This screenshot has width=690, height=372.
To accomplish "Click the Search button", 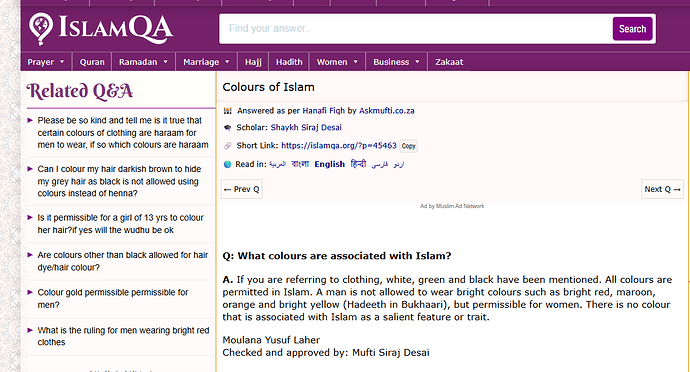I will [x=632, y=29].
